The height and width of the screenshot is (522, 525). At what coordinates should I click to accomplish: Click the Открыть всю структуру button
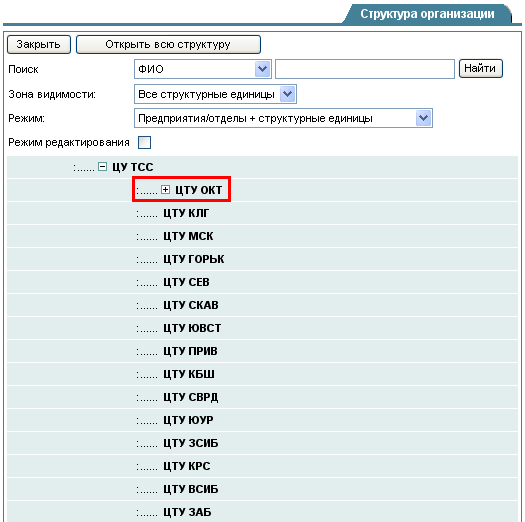click(168, 45)
